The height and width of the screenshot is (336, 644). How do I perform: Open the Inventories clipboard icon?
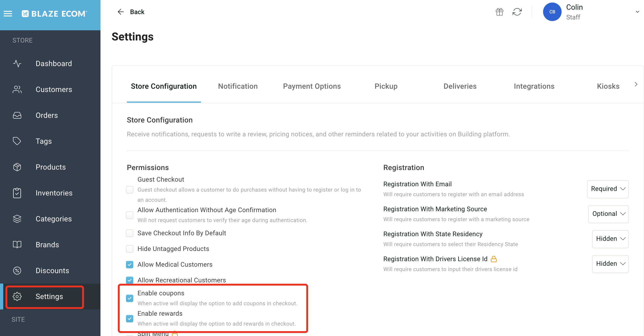click(x=17, y=193)
